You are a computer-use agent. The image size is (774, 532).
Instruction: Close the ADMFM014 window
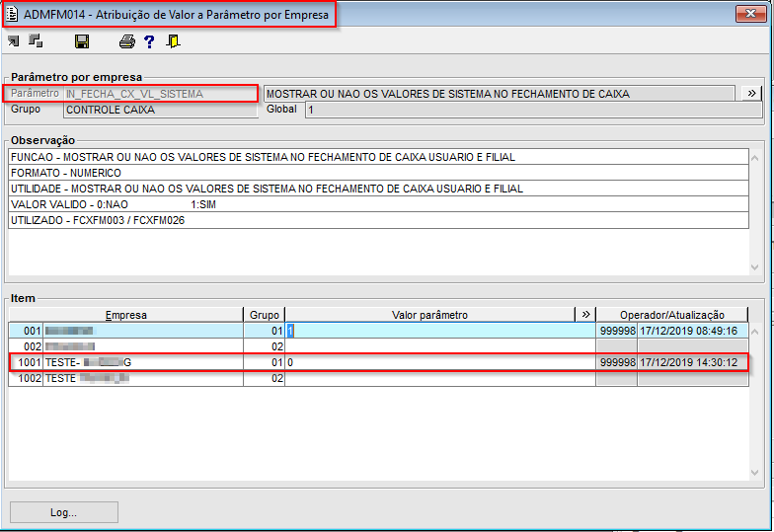[750, 14]
